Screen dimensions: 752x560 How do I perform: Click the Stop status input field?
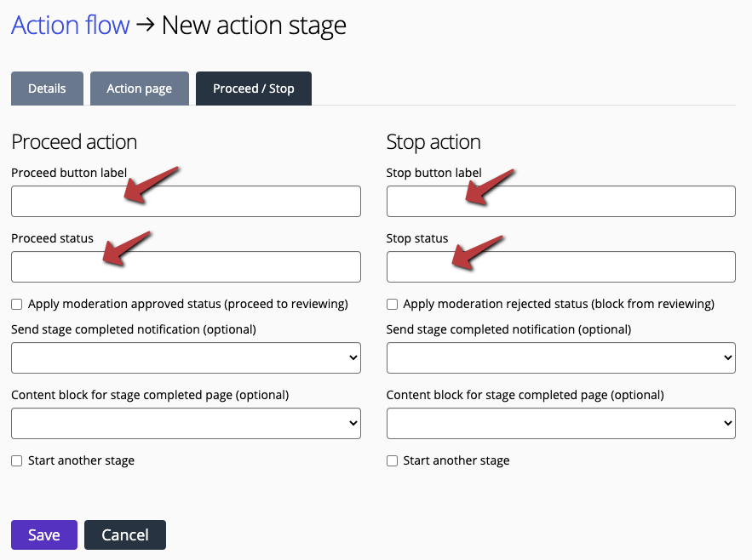560,266
